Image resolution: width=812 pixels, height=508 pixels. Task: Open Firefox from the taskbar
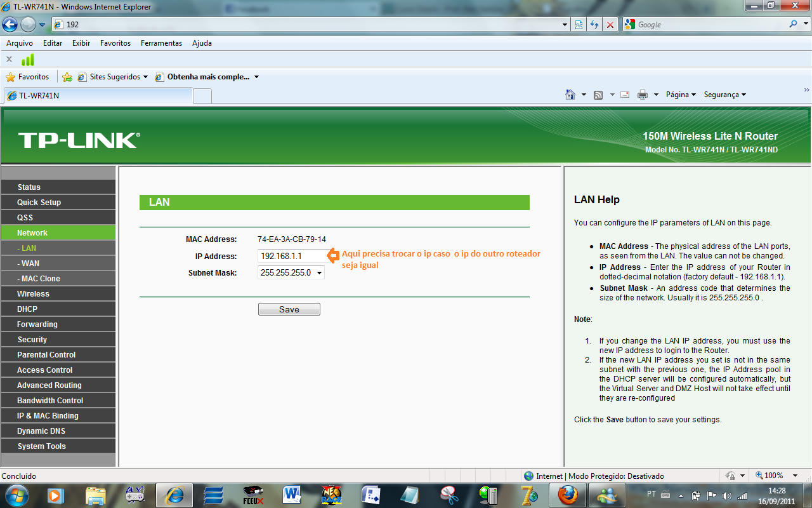567,495
